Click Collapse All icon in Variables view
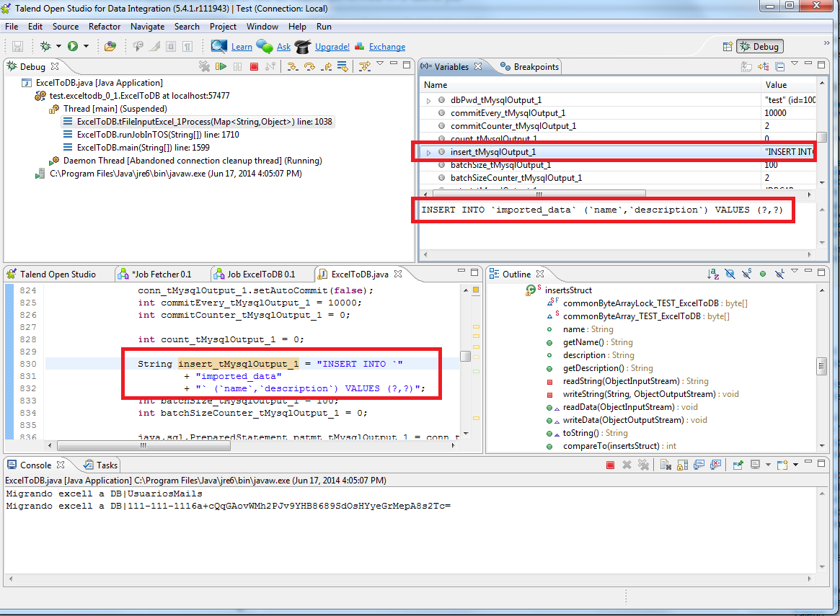The image size is (840, 616). click(780, 66)
